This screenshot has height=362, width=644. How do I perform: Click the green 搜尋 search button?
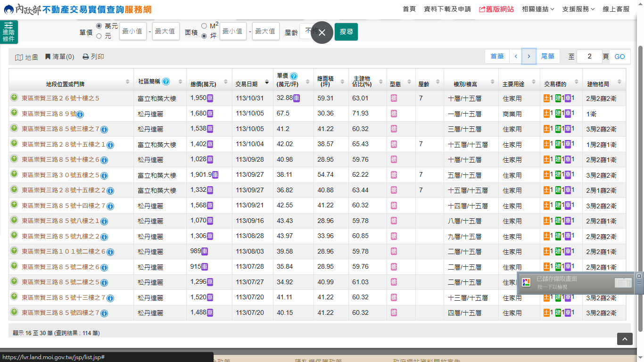click(x=346, y=32)
